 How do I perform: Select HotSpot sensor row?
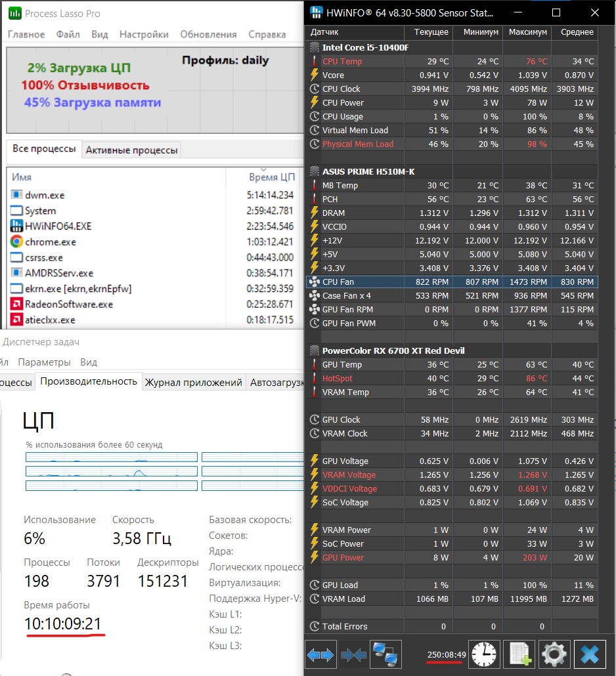(452, 378)
